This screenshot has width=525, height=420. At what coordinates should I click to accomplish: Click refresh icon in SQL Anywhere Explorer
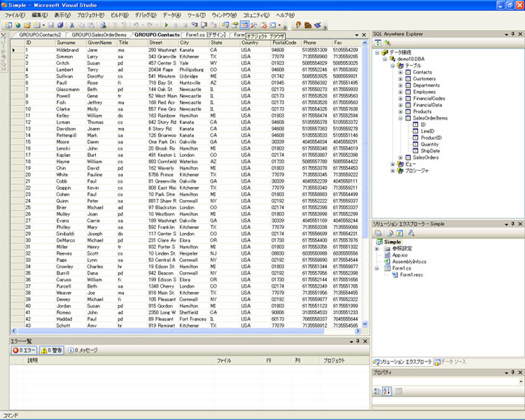point(378,43)
